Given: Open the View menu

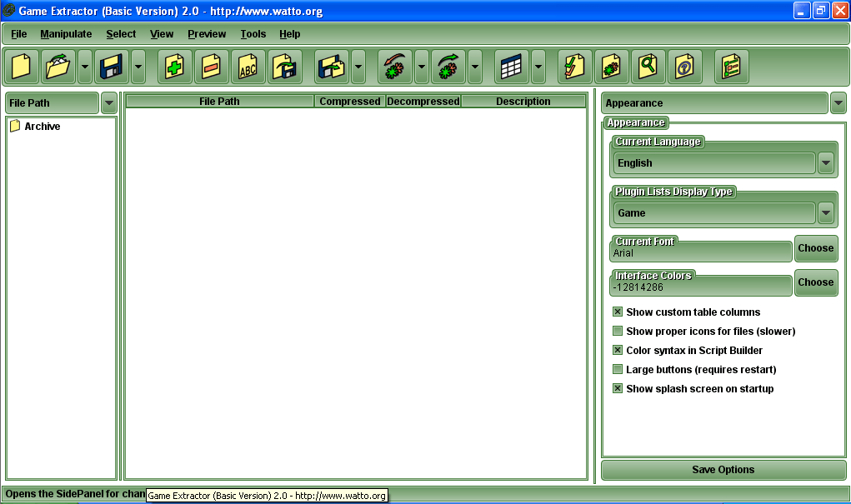Looking at the screenshot, I should [x=162, y=33].
